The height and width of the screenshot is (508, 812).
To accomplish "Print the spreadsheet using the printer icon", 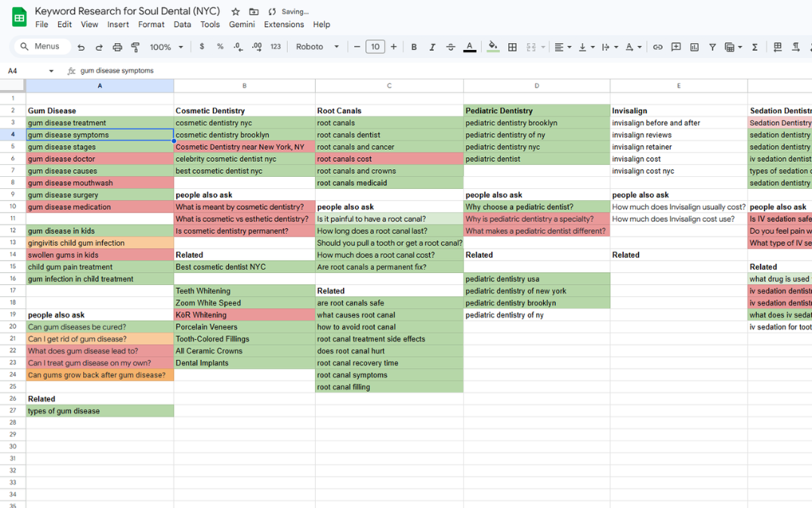I will pos(117,47).
